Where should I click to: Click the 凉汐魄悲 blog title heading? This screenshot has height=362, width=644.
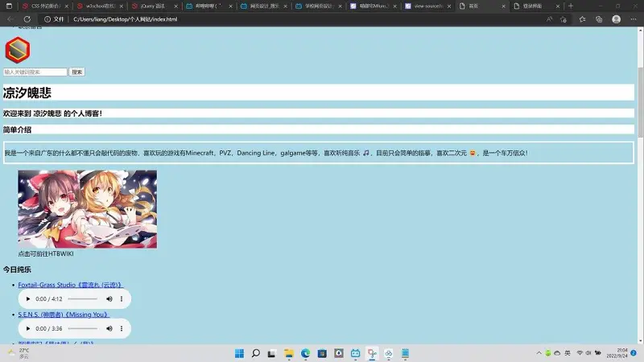click(x=27, y=93)
